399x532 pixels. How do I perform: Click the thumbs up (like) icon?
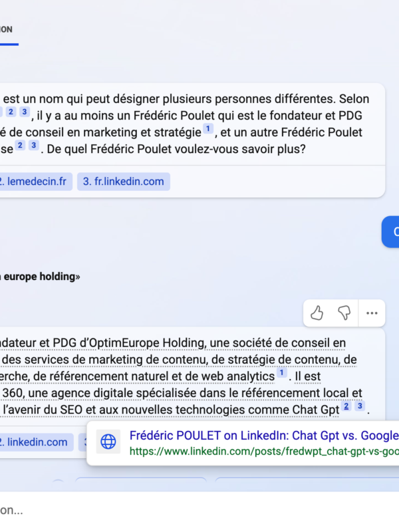[x=317, y=312]
